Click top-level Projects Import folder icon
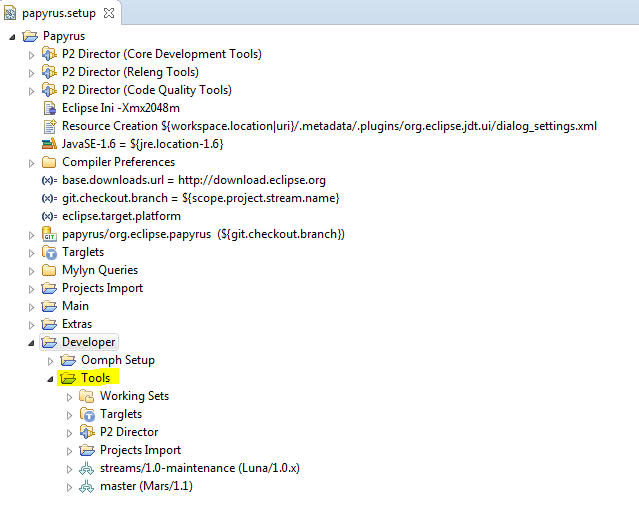The image size is (639, 514). (x=49, y=288)
